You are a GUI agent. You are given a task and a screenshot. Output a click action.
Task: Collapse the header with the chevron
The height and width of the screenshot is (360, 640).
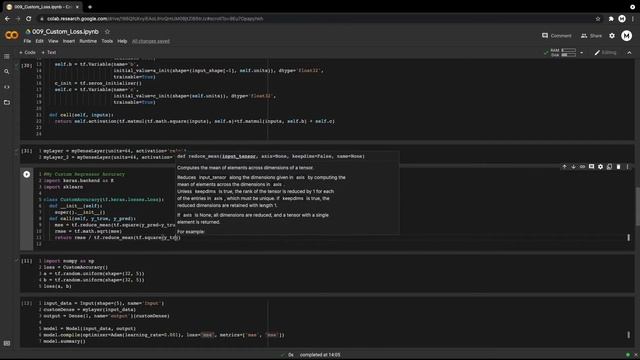(x=629, y=53)
